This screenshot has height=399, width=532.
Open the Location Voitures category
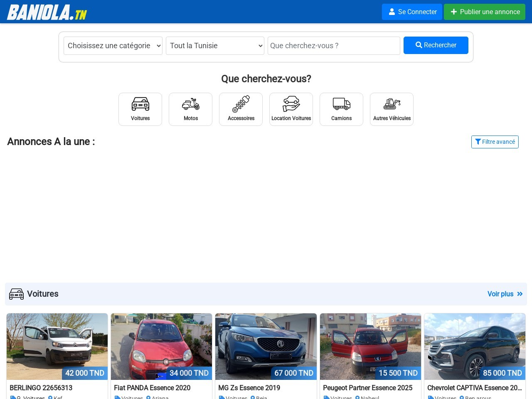tap(291, 109)
